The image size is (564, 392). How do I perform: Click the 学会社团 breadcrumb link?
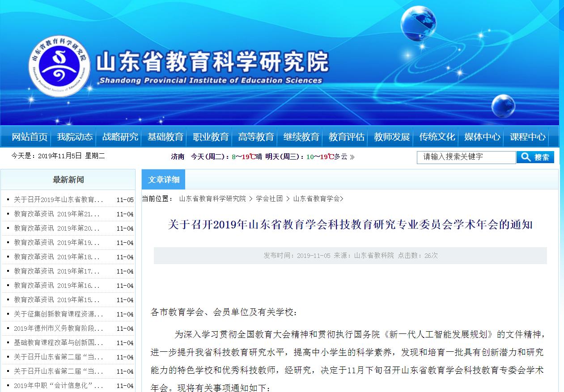269,199
